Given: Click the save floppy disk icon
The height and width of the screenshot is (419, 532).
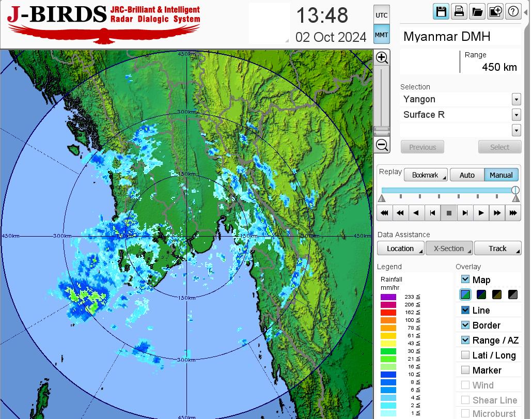Looking at the screenshot, I should point(441,12).
